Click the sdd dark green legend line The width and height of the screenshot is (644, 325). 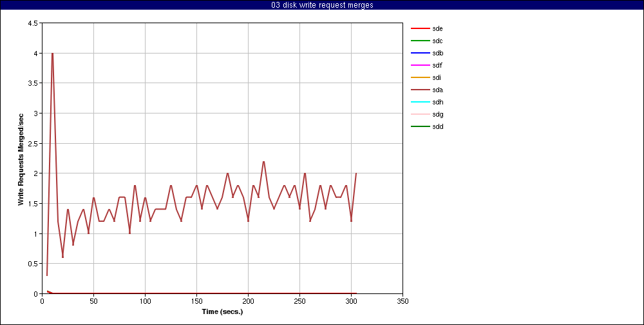(x=420, y=126)
